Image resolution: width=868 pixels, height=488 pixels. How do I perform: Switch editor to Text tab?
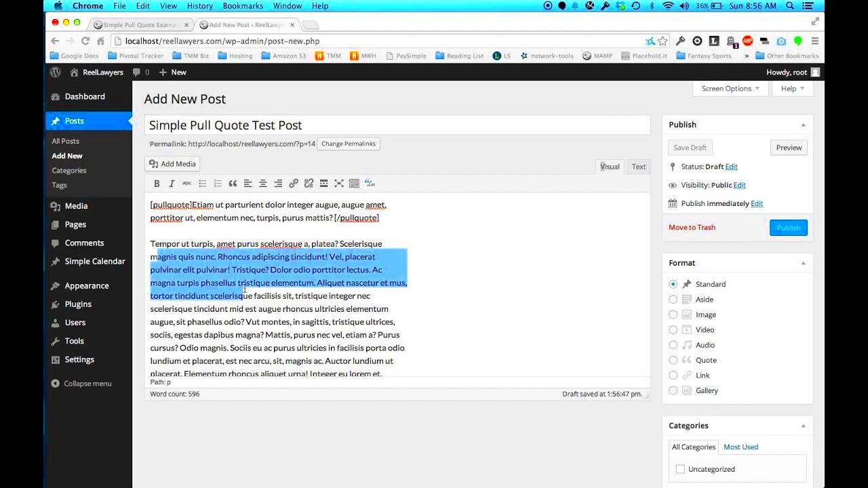pos(639,167)
